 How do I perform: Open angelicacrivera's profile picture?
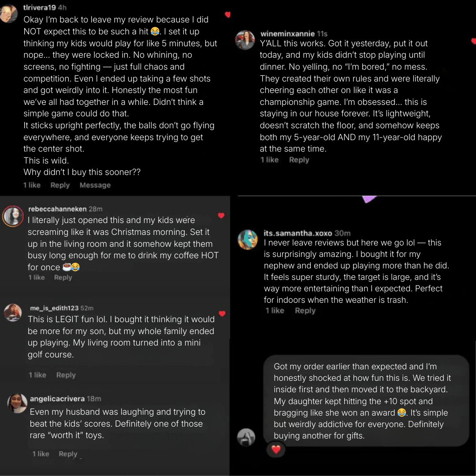click(18, 403)
